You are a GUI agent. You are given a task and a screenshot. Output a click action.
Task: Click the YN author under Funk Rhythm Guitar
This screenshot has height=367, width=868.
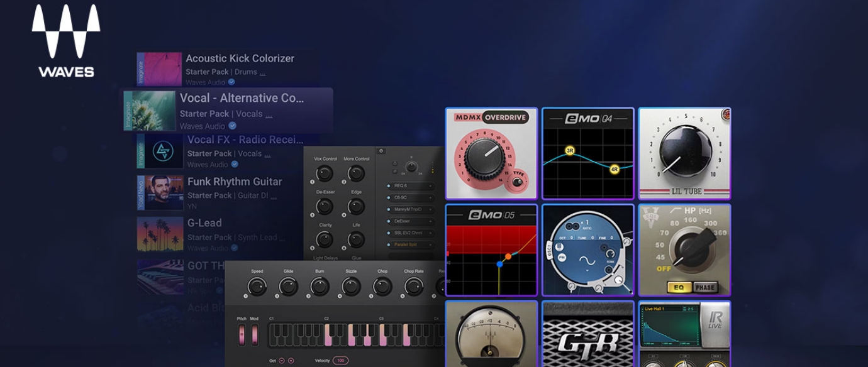point(192,206)
